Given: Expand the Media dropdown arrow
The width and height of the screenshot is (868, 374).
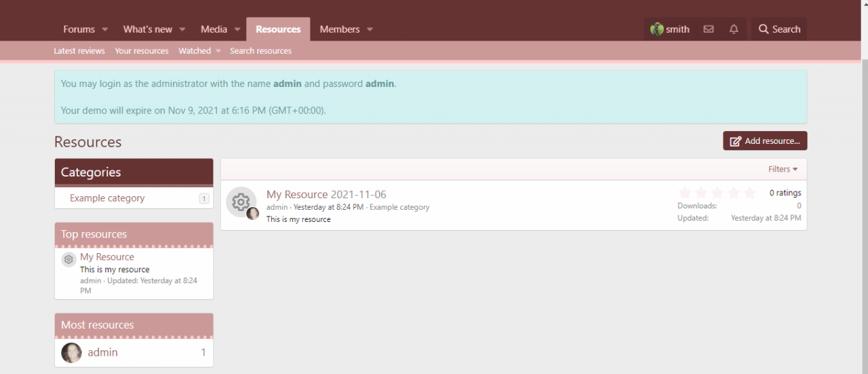Looking at the screenshot, I should click(x=237, y=29).
